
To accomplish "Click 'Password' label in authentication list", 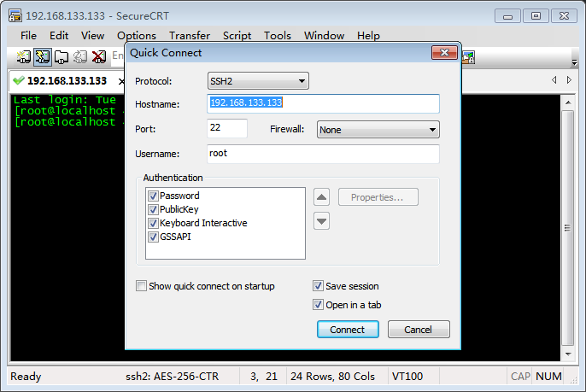I will pyautogui.click(x=179, y=196).
